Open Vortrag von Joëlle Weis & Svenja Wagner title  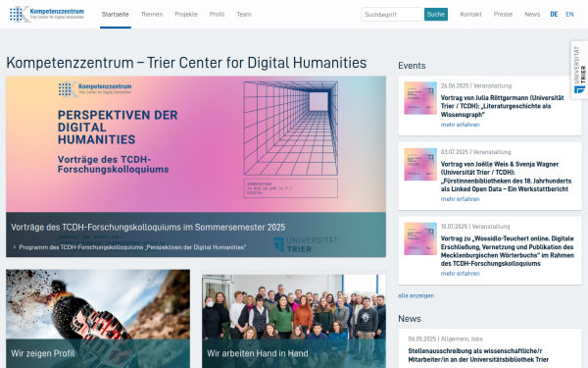point(506,177)
